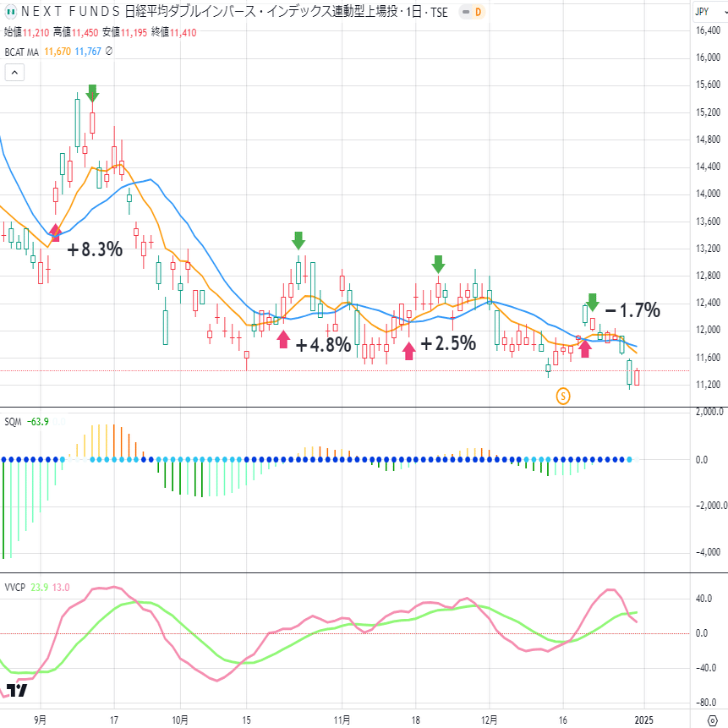Open the JPY currency dropdown
Screen dimensions: 728x728
(x=710, y=12)
